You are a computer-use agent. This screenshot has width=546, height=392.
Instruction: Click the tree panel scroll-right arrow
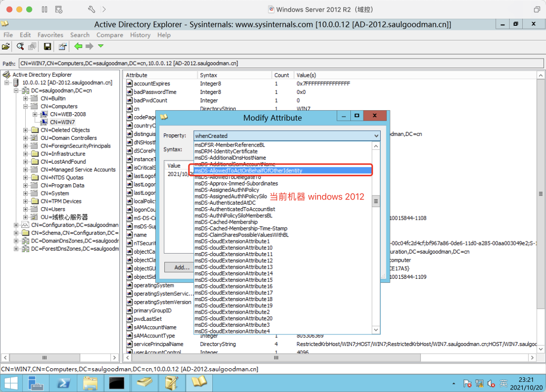tap(114, 358)
